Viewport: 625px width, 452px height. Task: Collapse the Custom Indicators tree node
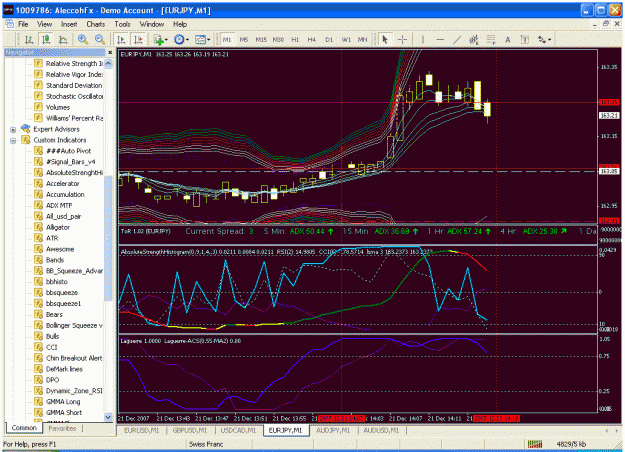pos(13,140)
